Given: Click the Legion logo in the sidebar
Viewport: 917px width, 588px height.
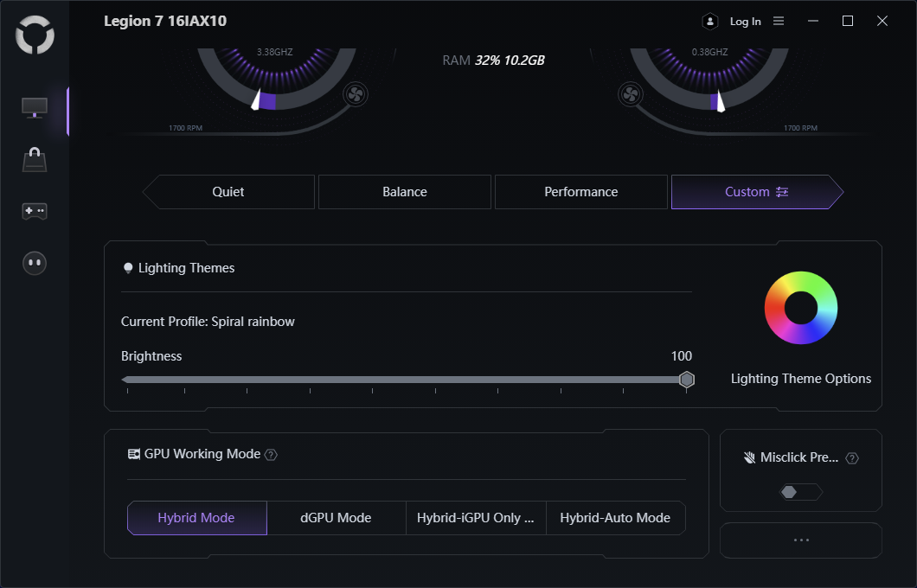Looking at the screenshot, I should pyautogui.click(x=35, y=35).
